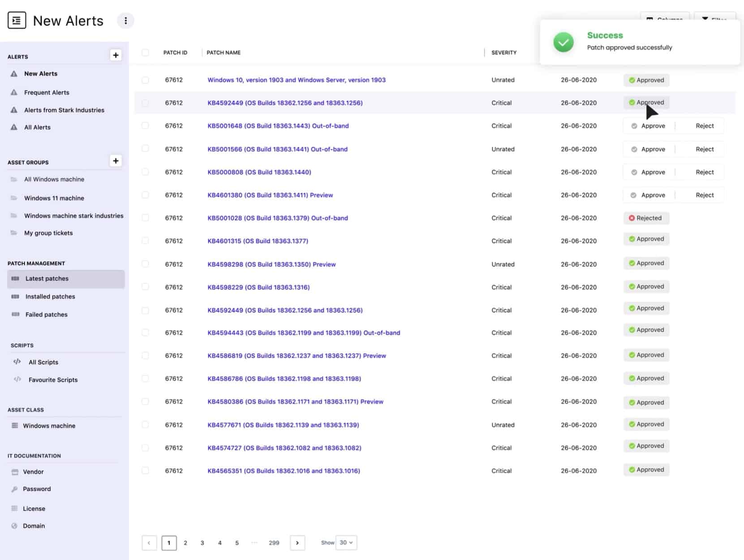Open Frequent Alerts in the sidebar
This screenshot has height=560, width=744.
pos(47,92)
